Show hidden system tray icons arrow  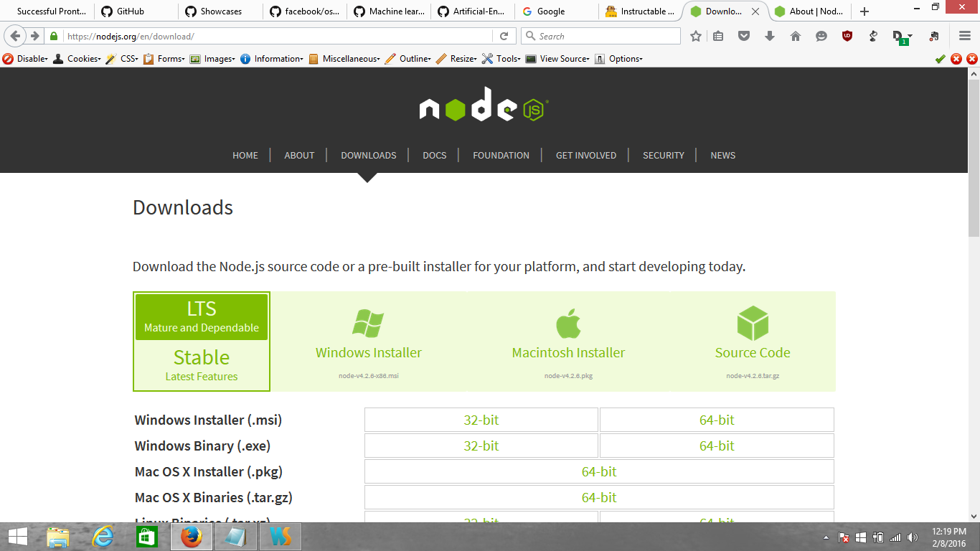(826, 537)
